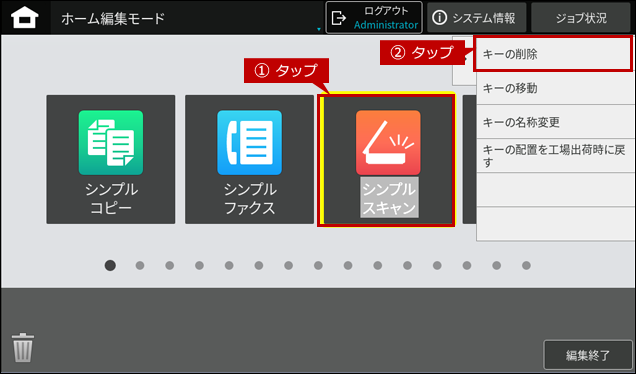The width and height of the screenshot is (636, 374).
Task: Click the system info circle icon
Action: tap(439, 17)
